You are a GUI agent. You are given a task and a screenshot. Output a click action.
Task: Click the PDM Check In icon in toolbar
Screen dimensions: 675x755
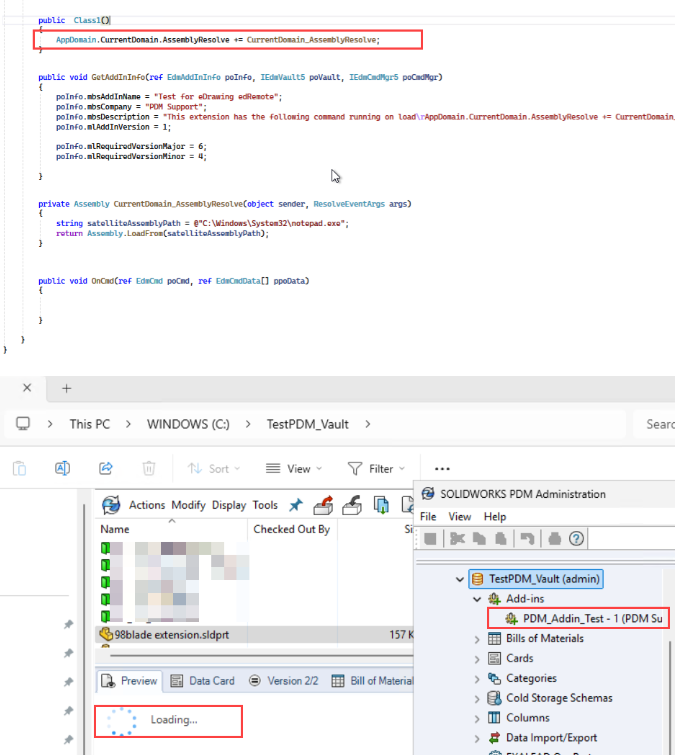[352, 505]
